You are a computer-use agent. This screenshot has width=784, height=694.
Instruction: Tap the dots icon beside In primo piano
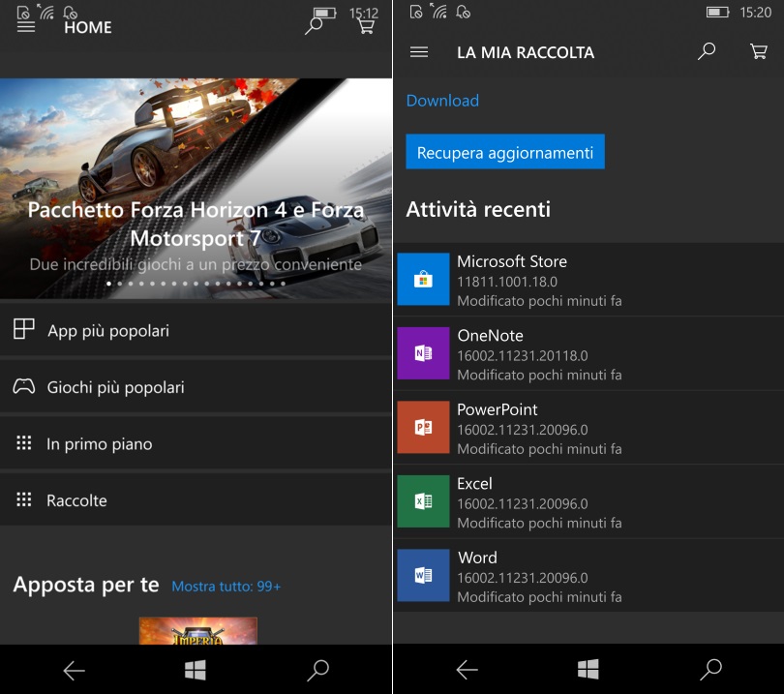24,443
